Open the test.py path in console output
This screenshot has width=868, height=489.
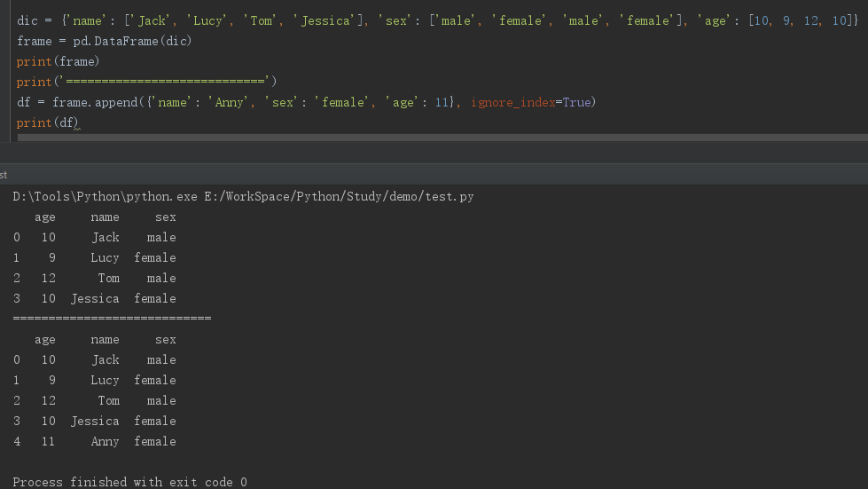(340, 196)
